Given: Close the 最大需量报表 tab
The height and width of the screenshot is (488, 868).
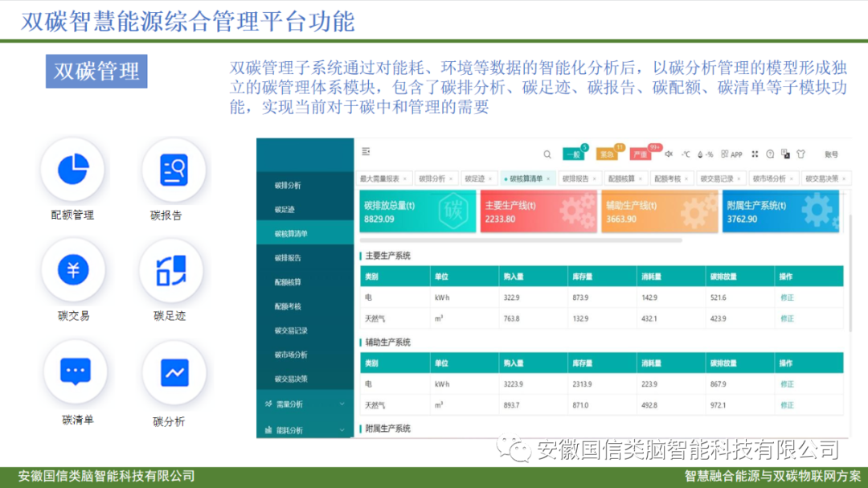Looking at the screenshot, I should (x=404, y=178).
